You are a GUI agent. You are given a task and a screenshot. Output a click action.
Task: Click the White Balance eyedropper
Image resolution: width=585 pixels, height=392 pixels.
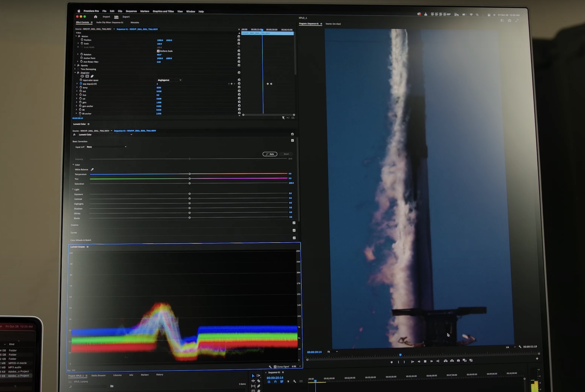(x=92, y=169)
